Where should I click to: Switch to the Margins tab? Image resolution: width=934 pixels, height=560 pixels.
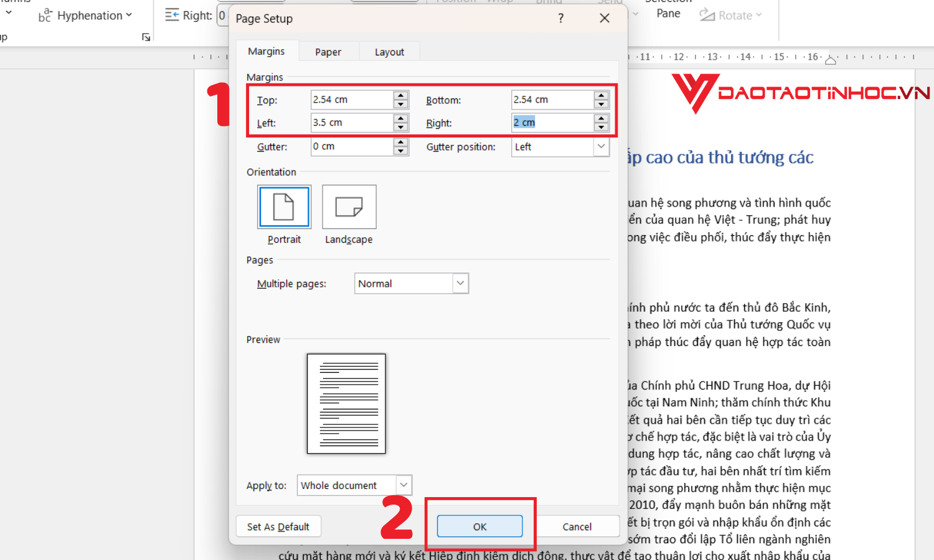pyautogui.click(x=267, y=52)
